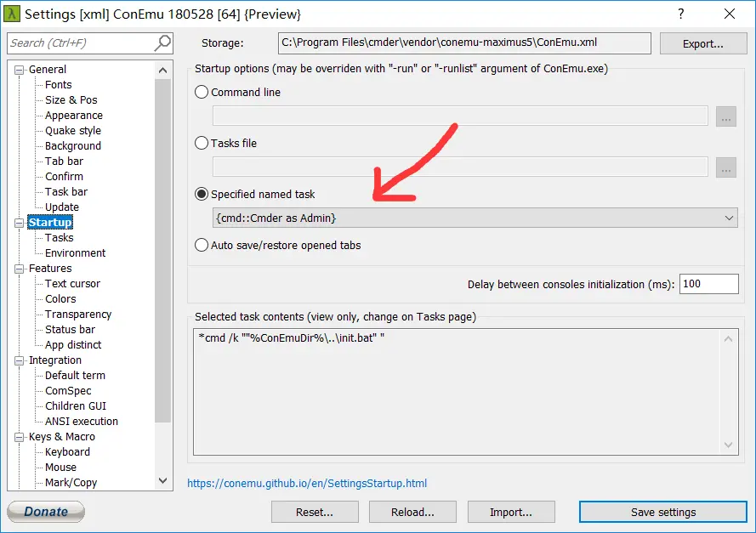Click the Export... button
The image size is (756, 533).
(x=703, y=44)
